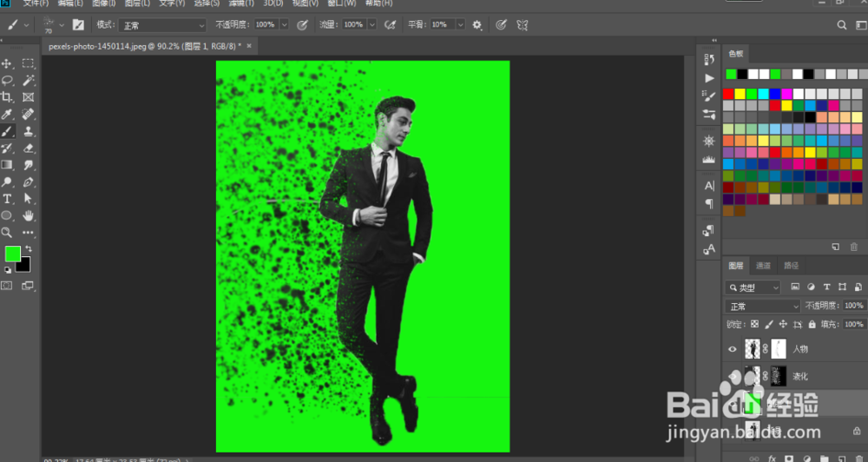Screen dimensions: 868x462
Task: Select the Rectangular Marquee tool
Action: coord(28,63)
